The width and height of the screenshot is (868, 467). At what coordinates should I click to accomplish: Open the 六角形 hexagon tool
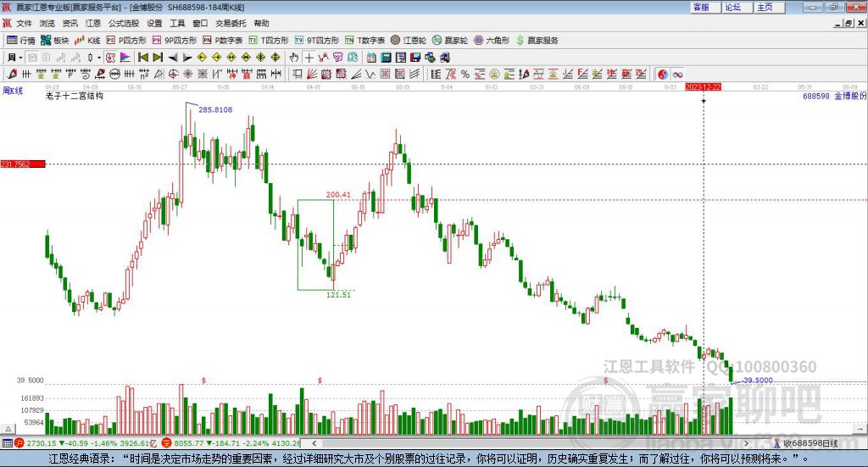point(492,41)
